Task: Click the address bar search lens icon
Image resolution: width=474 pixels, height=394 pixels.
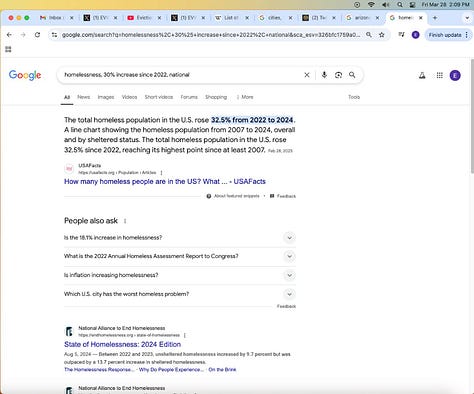Action: pyautogui.click(x=369, y=35)
